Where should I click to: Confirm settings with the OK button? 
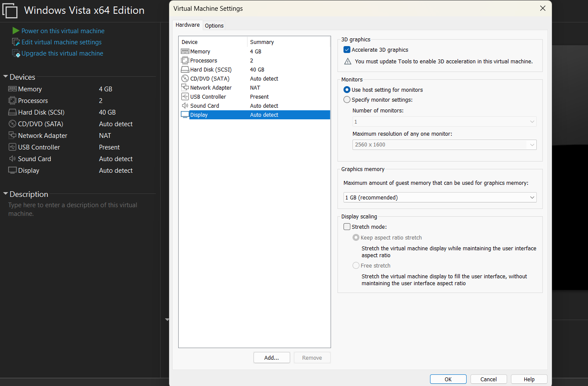448,379
